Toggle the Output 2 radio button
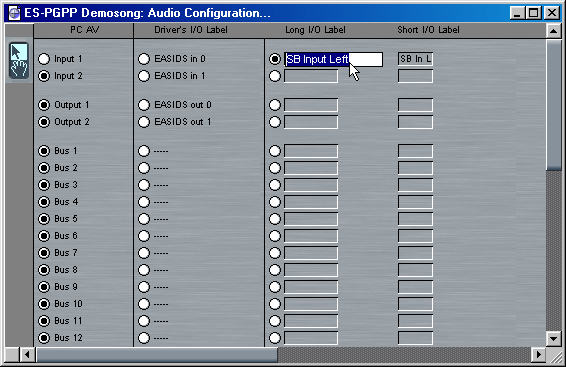This screenshot has height=367, width=566. coord(44,122)
